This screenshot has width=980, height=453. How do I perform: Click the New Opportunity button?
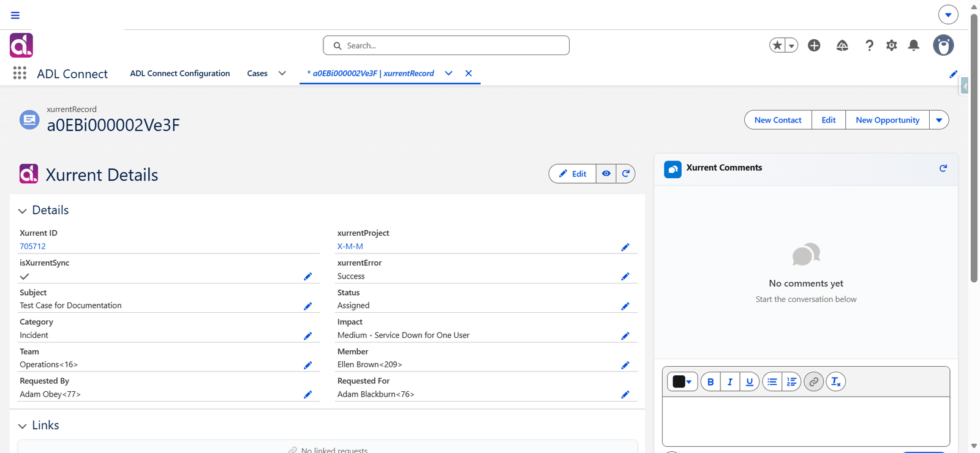(x=888, y=120)
